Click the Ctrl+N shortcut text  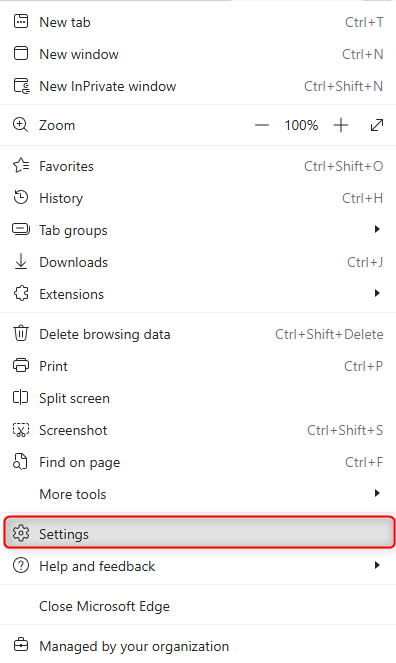pos(363,54)
